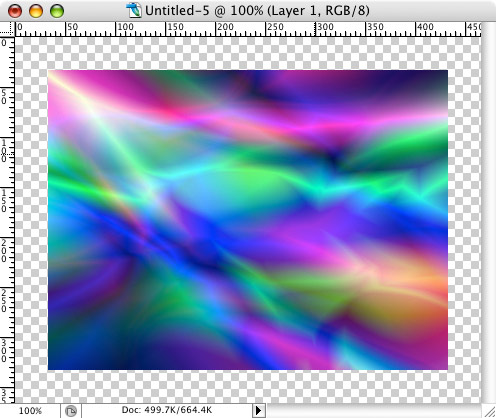Click the Untitled-5 title text

click(x=177, y=11)
